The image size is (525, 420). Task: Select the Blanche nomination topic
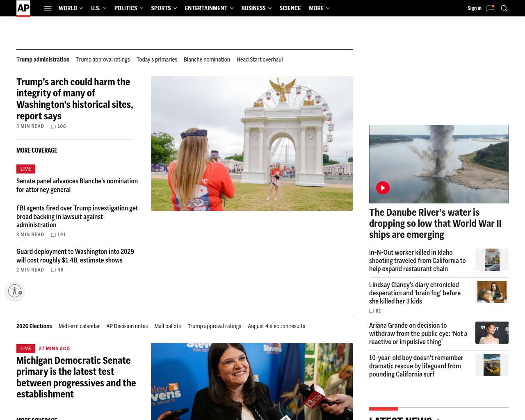[x=207, y=59]
